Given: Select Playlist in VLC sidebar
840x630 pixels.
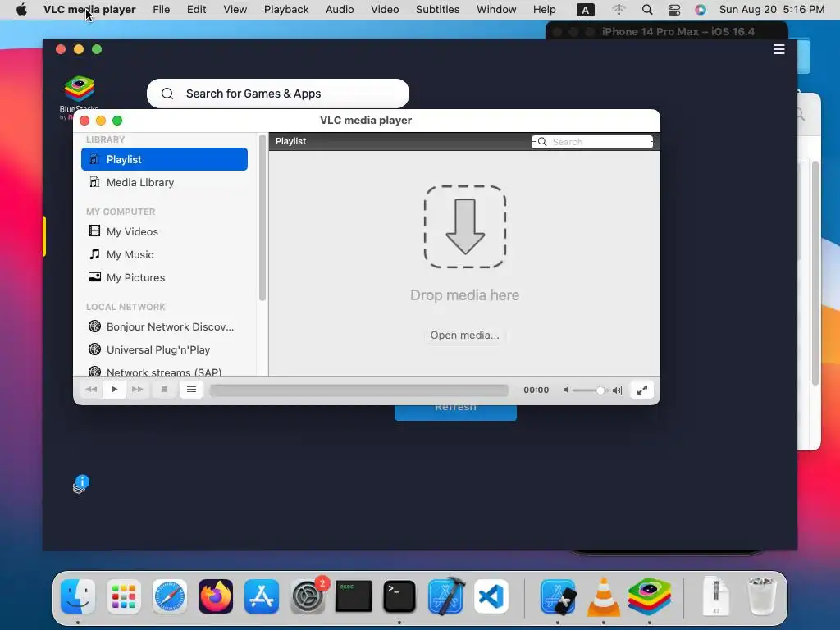Looking at the screenshot, I should pyautogui.click(x=164, y=159).
